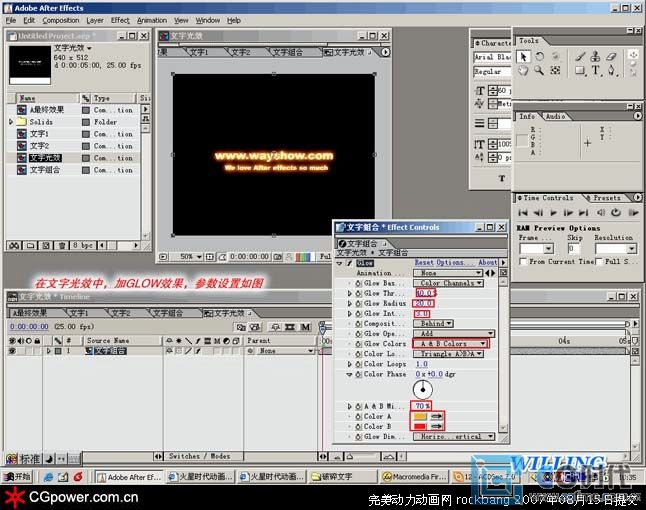Viewport: 646px width, 510px height.
Task: Select the Pan Behind tool
Action: click(x=555, y=70)
